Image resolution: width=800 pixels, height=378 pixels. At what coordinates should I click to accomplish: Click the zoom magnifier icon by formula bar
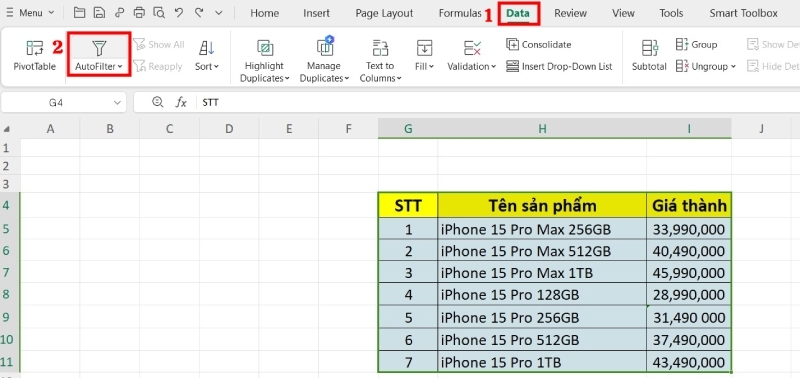pyautogui.click(x=158, y=102)
